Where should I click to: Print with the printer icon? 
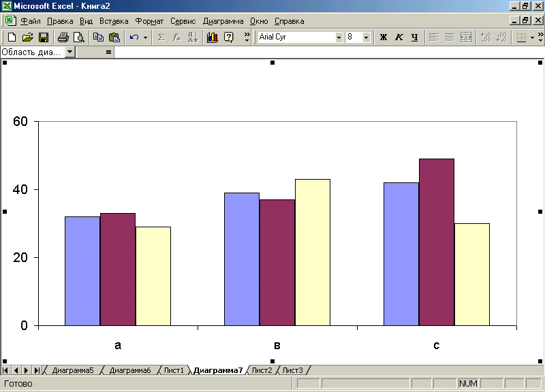63,37
